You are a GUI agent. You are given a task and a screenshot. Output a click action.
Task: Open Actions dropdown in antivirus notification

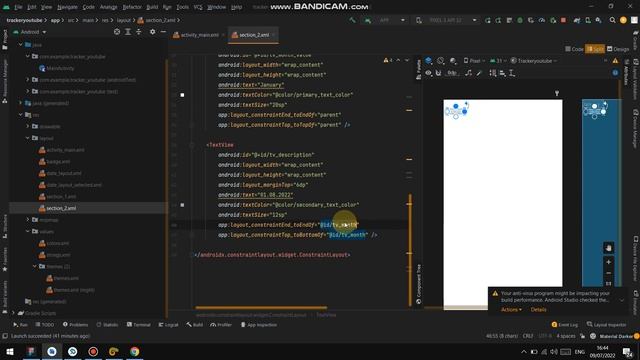[511, 310]
